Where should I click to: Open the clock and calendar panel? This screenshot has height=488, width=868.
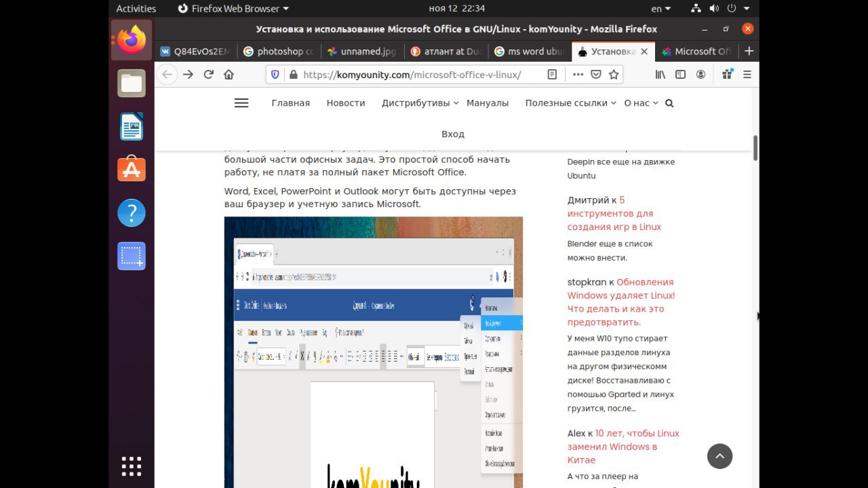pyautogui.click(x=457, y=9)
